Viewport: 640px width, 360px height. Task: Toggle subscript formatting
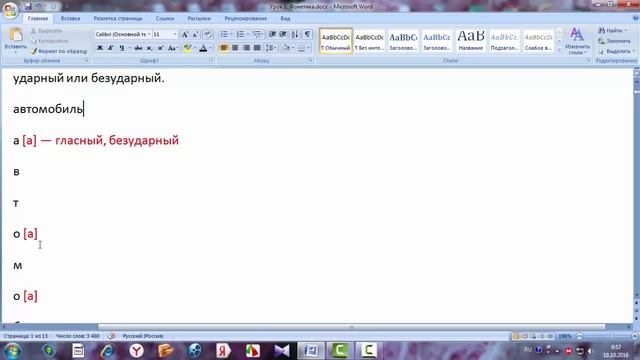[x=149, y=48]
